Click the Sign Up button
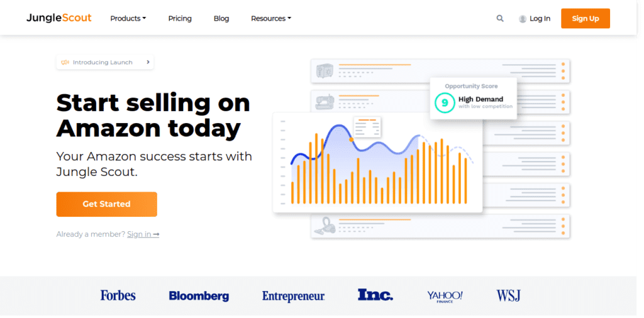 pyautogui.click(x=586, y=18)
